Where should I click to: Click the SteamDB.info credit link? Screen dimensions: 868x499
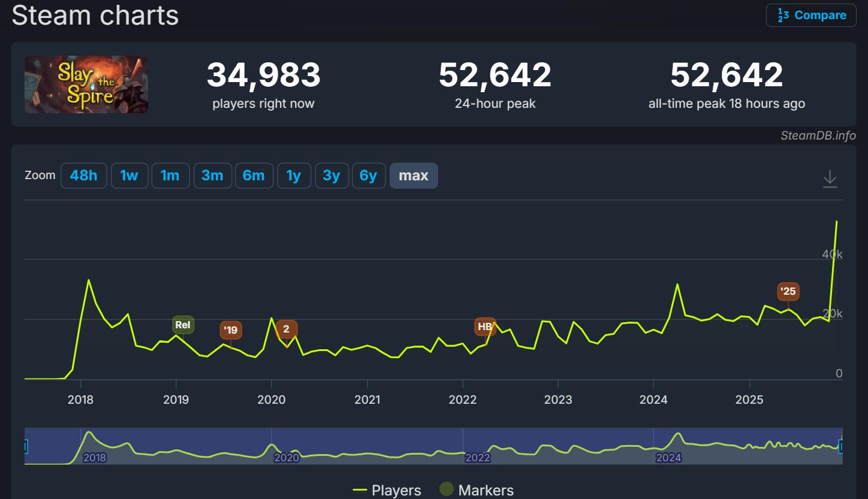(818, 135)
